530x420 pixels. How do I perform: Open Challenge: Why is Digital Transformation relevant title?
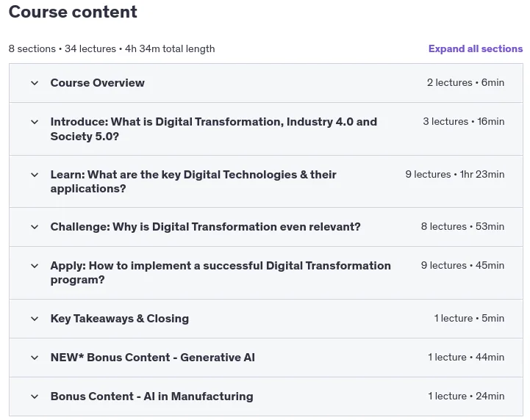click(x=206, y=227)
